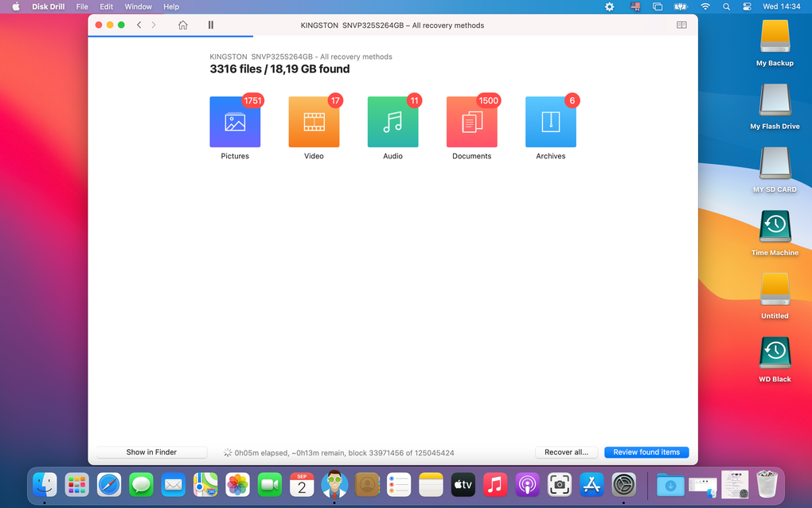Click Disk Drill icon in the Dock
812x508 pixels.
[x=334, y=484]
